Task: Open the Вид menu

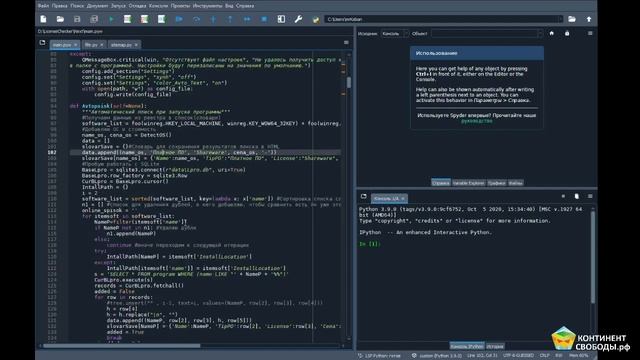Action: coord(229,6)
